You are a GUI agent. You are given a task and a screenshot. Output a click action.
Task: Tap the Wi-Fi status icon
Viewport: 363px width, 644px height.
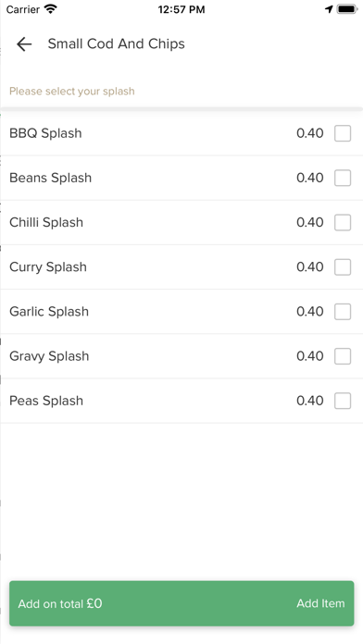[51, 9]
